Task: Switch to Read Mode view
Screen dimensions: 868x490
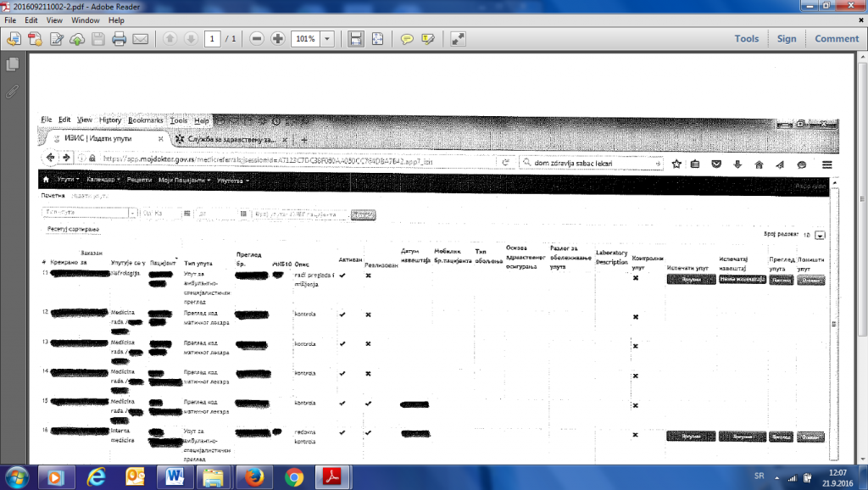Action: pos(458,39)
